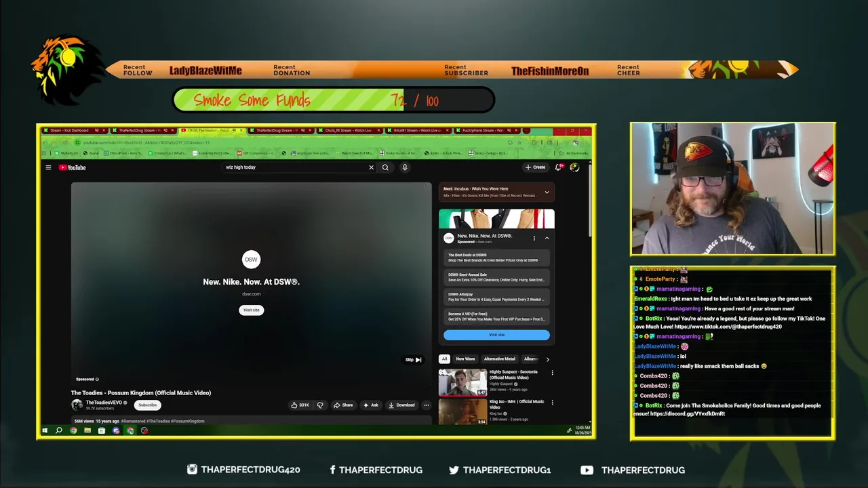Open Microsoft Store from the taskbar

(x=102, y=430)
